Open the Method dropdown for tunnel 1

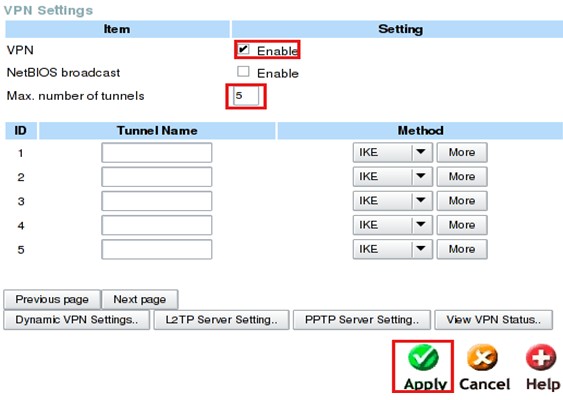click(x=392, y=153)
